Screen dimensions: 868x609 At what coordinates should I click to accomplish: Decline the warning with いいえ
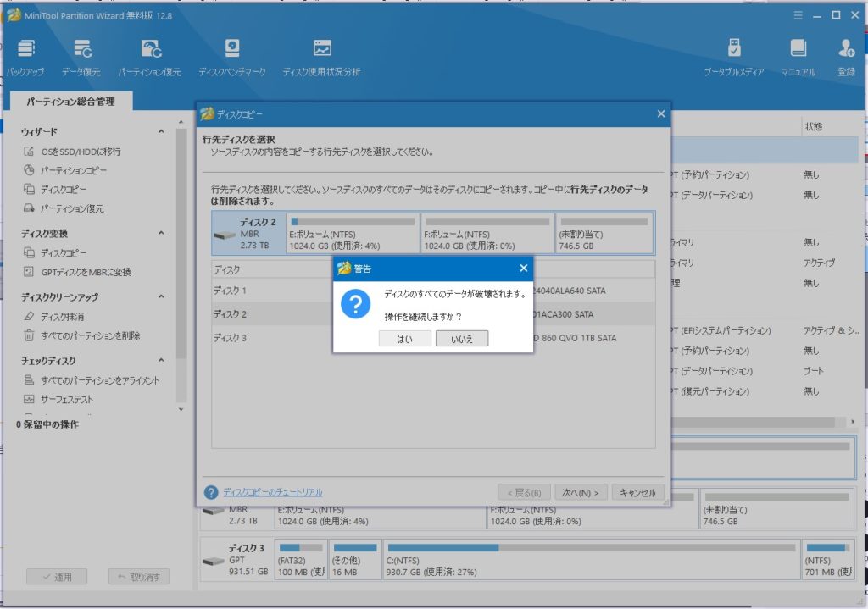coord(462,339)
